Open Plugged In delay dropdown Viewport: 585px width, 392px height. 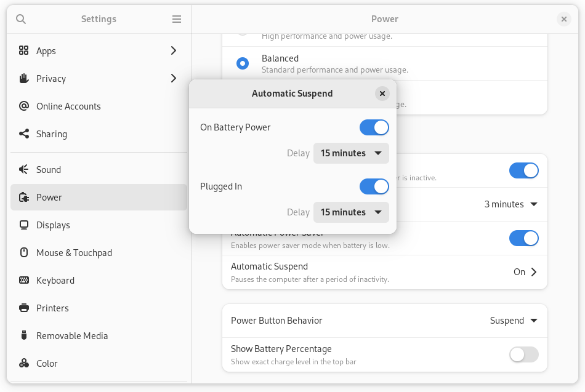click(351, 212)
